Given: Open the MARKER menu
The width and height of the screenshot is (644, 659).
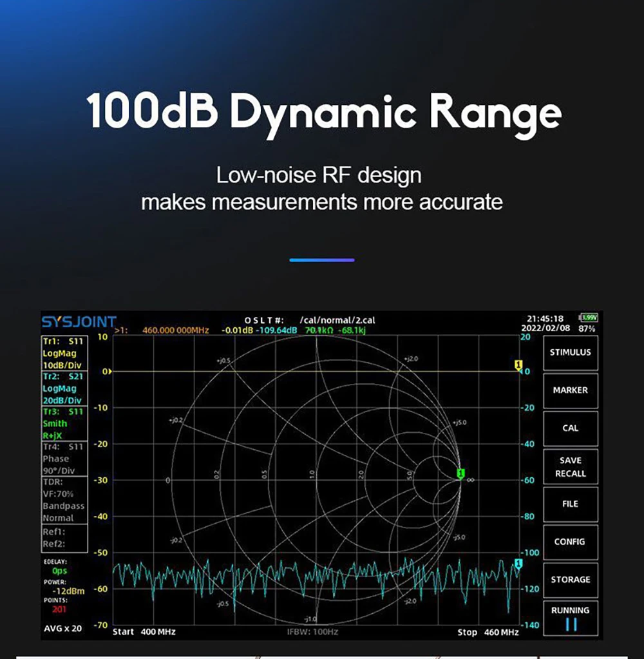Looking at the screenshot, I should point(571,390).
